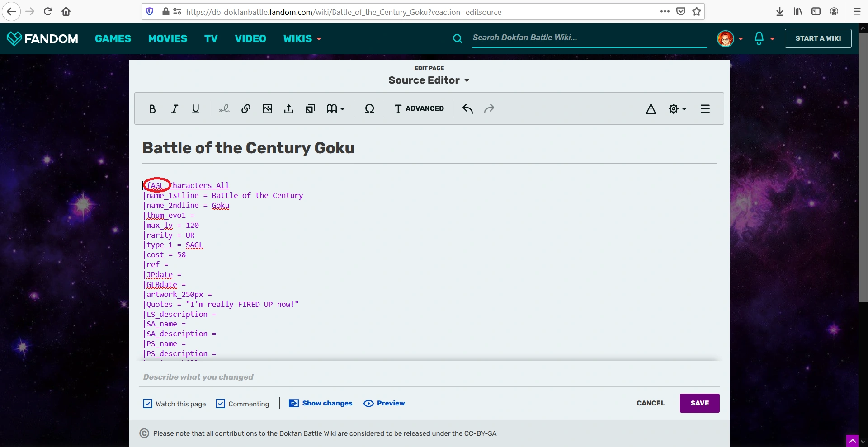868x447 pixels.
Task: Focus the edit summary field
Action: 429,377
